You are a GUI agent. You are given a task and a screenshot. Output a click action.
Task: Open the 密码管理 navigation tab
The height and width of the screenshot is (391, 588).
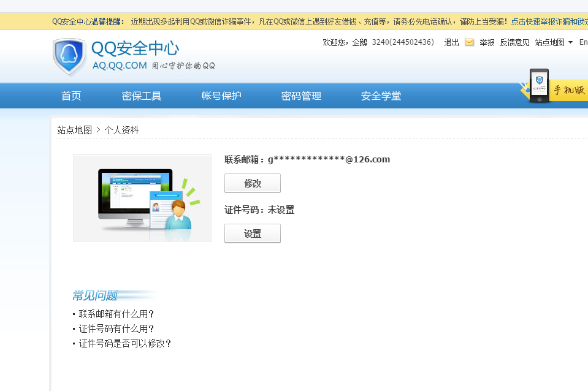pyautogui.click(x=301, y=96)
